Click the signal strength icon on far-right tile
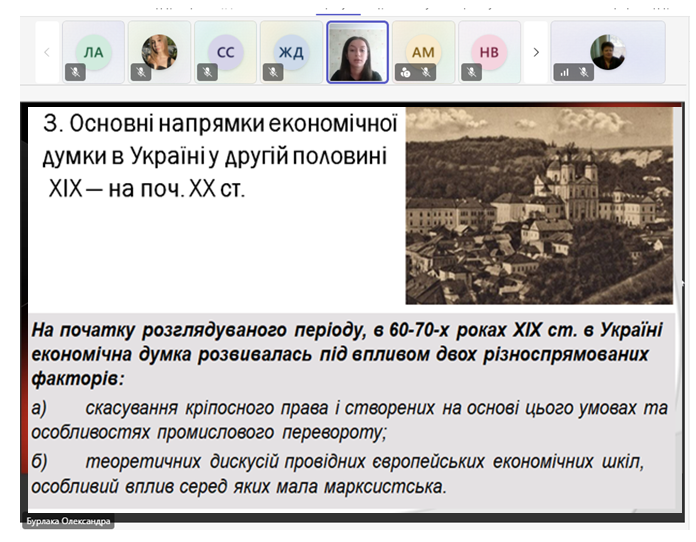Image resolution: width=696 pixels, height=542 pixels. click(x=564, y=72)
